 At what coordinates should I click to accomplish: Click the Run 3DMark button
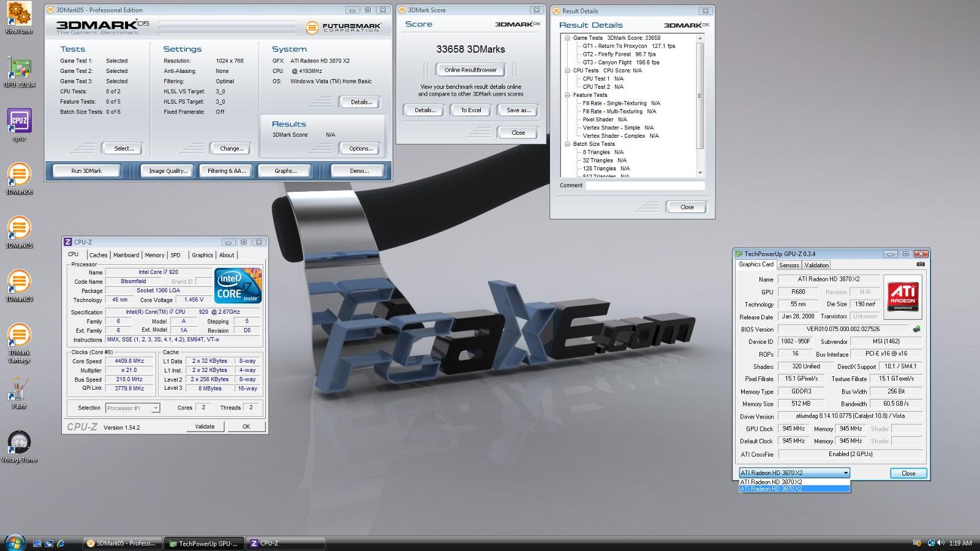[86, 171]
